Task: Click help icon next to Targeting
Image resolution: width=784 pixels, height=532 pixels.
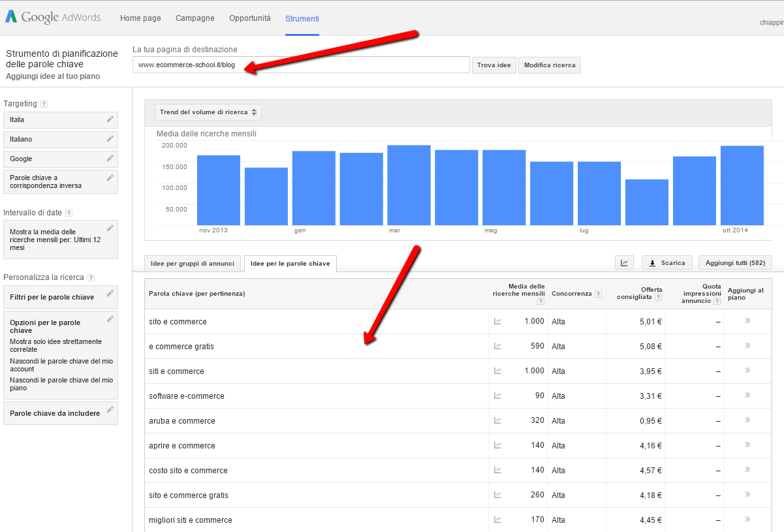Action: (x=44, y=104)
